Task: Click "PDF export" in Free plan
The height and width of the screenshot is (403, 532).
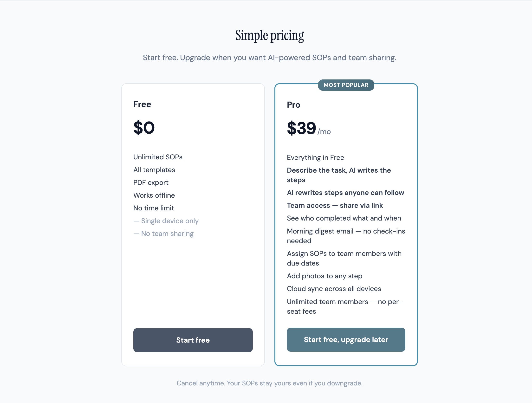Action: 151,182
